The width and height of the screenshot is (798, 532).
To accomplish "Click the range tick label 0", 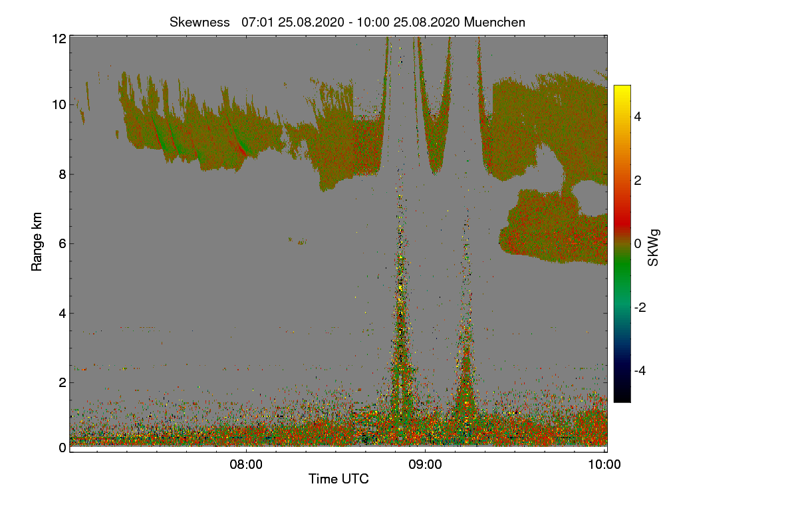I will tap(62, 448).
